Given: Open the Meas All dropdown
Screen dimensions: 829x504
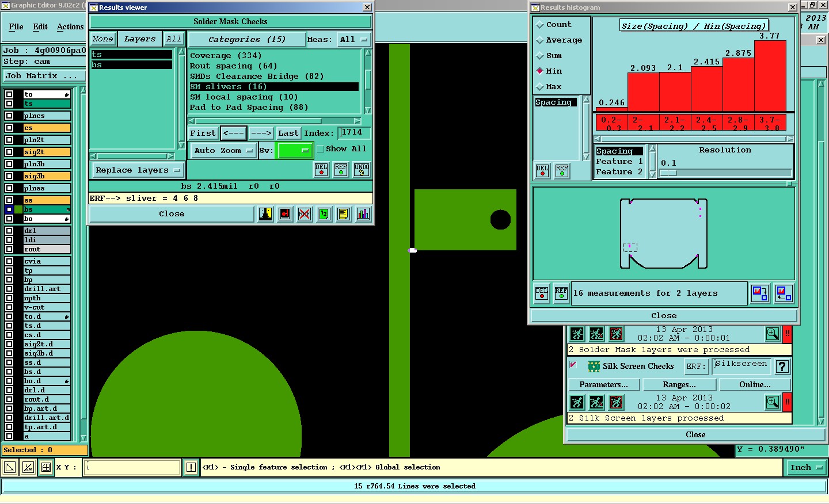Looking at the screenshot, I should click(353, 40).
